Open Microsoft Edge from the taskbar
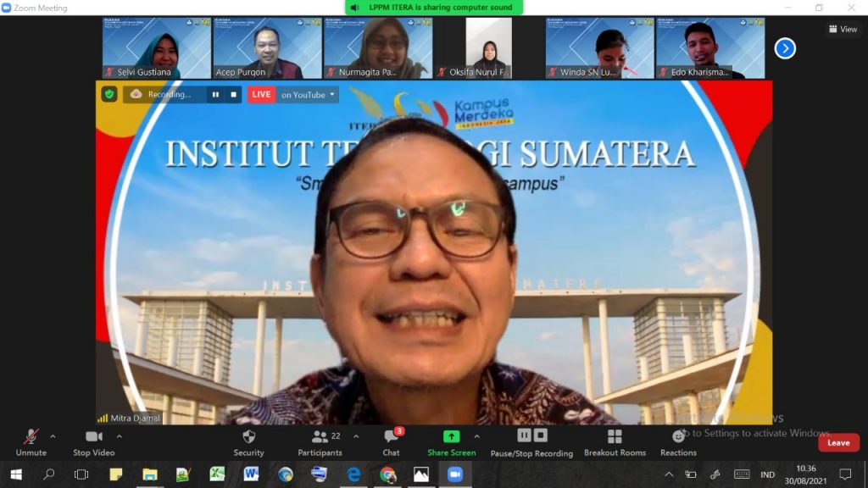The height and width of the screenshot is (488, 868). 353,474
